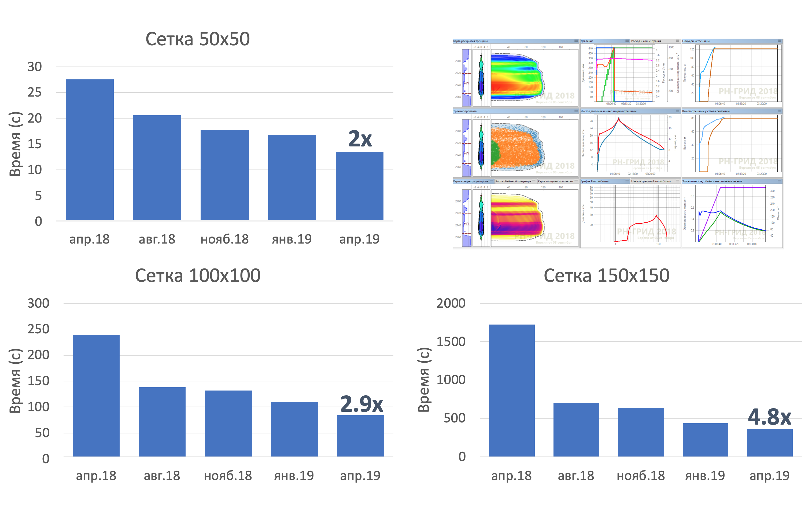
Task: Open hamburger menu of Давление panel
Action: tap(627, 41)
